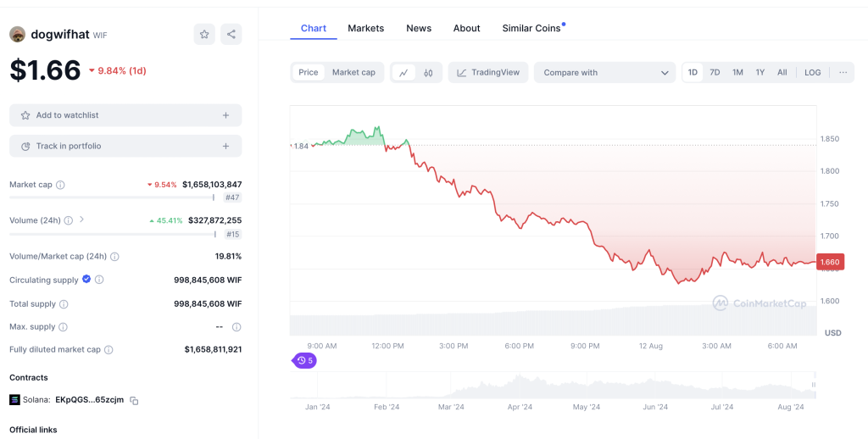Screen dimensions: 868x439
Task: Click info icon beside Max. supply dashes
Action: 236,327
